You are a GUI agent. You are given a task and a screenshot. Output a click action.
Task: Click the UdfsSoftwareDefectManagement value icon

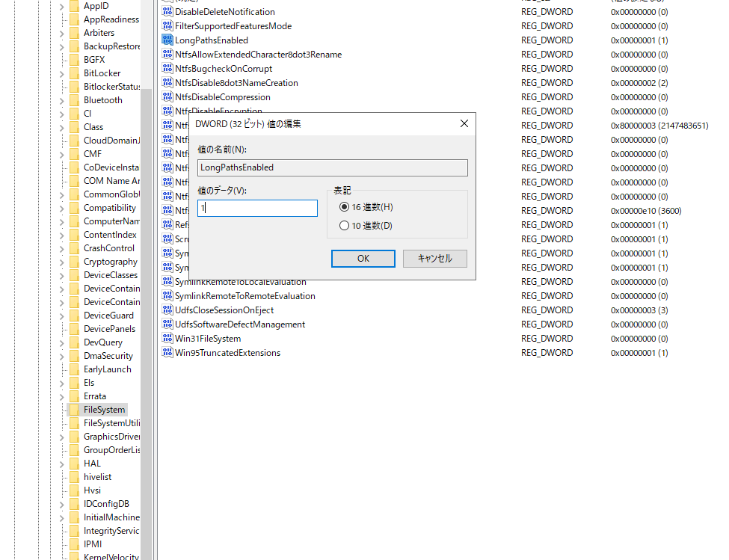[x=167, y=324]
